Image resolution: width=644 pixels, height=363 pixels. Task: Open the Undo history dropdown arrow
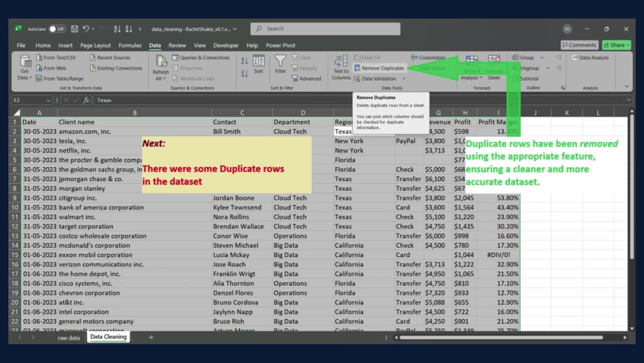click(93, 29)
